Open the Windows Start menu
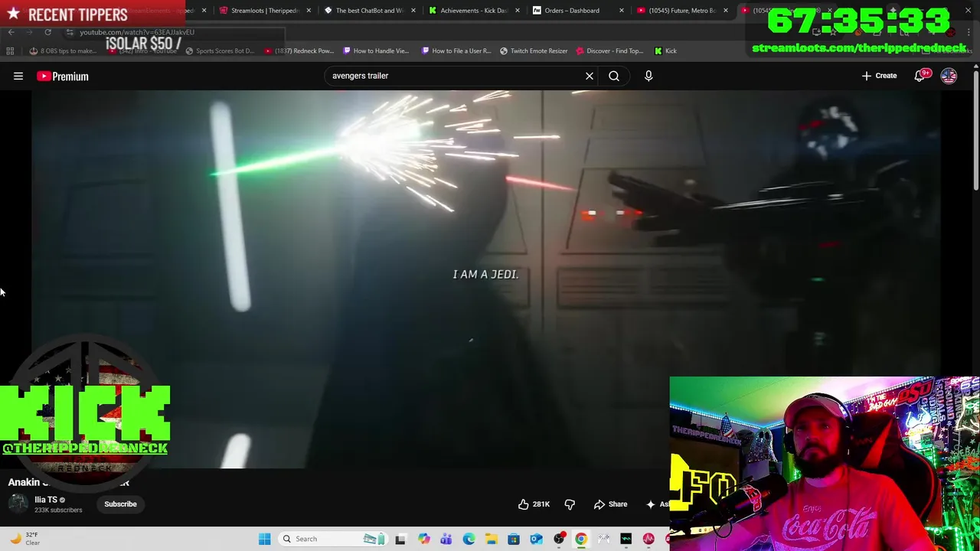Viewport: 980px width, 551px height. click(x=264, y=539)
